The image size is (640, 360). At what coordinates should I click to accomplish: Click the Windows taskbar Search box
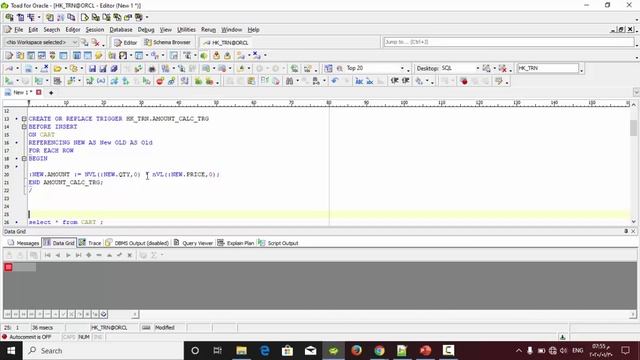pyautogui.click(x=103, y=351)
